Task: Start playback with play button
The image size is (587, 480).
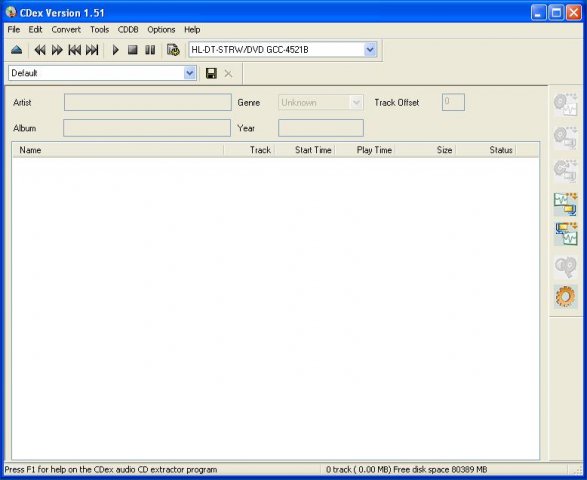Action: pyautogui.click(x=116, y=50)
